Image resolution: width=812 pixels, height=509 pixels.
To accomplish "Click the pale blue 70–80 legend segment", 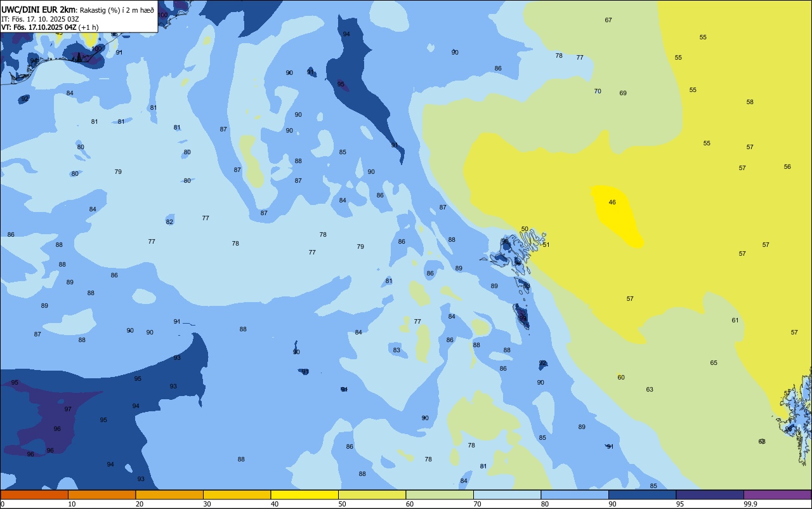I will (507, 494).
